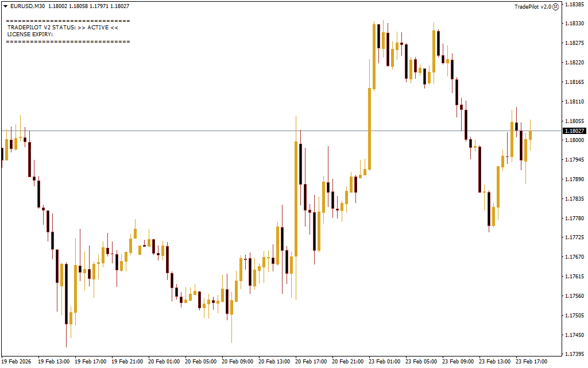Click the LICENSE EXPIRY text line
Image resolution: width=588 pixels, height=368 pixels.
pos(30,34)
